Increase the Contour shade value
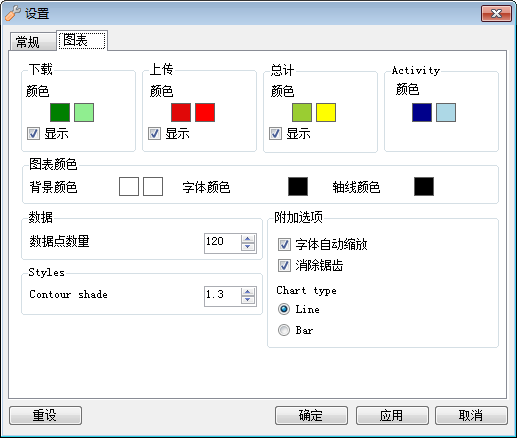Screen dimensions: 517x438 click(248, 292)
